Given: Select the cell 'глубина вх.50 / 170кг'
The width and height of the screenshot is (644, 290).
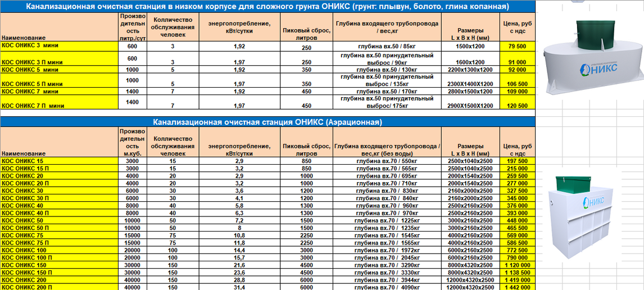Looking at the screenshot, I should click(387, 91).
